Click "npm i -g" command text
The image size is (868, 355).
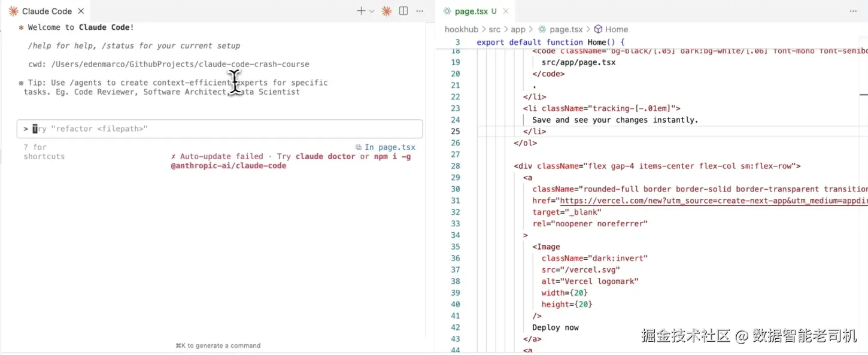(393, 156)
